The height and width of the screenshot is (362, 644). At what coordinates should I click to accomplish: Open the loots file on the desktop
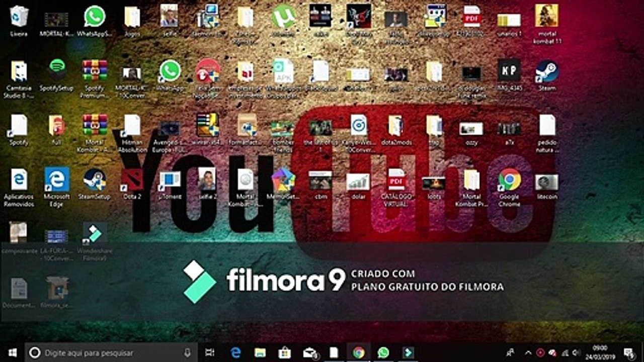coord(434,187)
